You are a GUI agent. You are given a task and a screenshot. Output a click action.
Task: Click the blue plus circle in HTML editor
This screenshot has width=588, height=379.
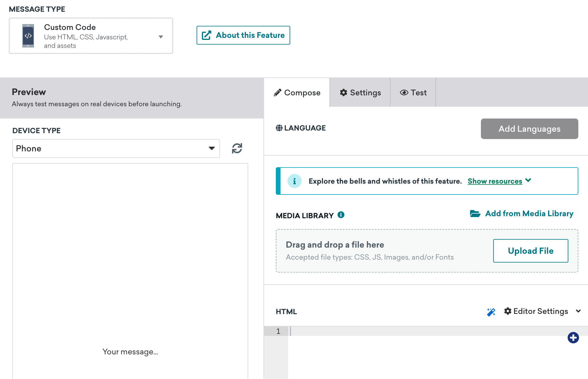(573, 338)
